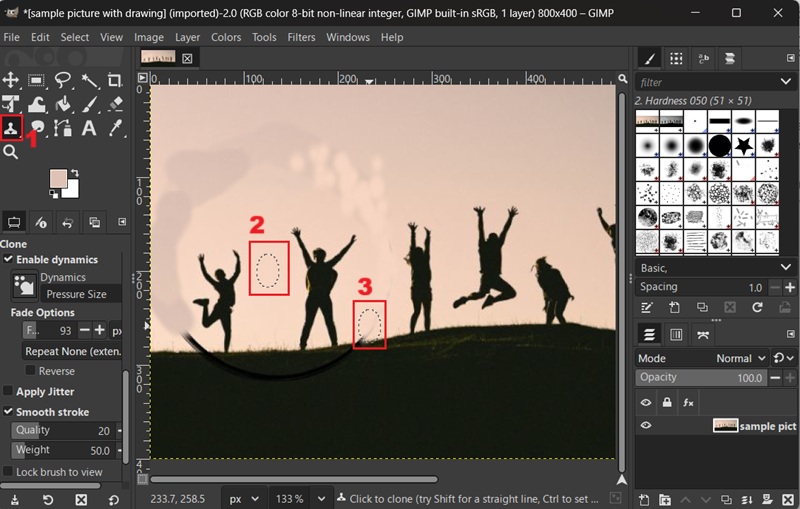Open the Tool Options tab
The width and height of the screenshot is (800, 509).
coord(14,222)
